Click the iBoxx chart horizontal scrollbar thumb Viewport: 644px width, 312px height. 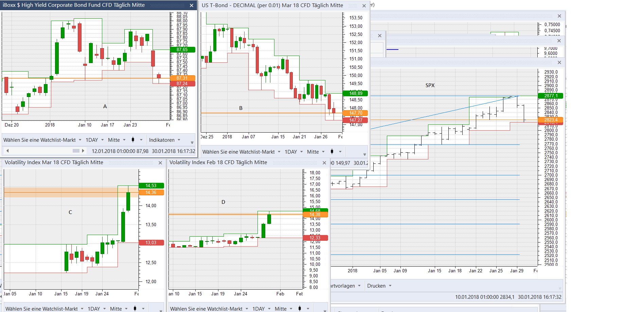pos(76,151)
